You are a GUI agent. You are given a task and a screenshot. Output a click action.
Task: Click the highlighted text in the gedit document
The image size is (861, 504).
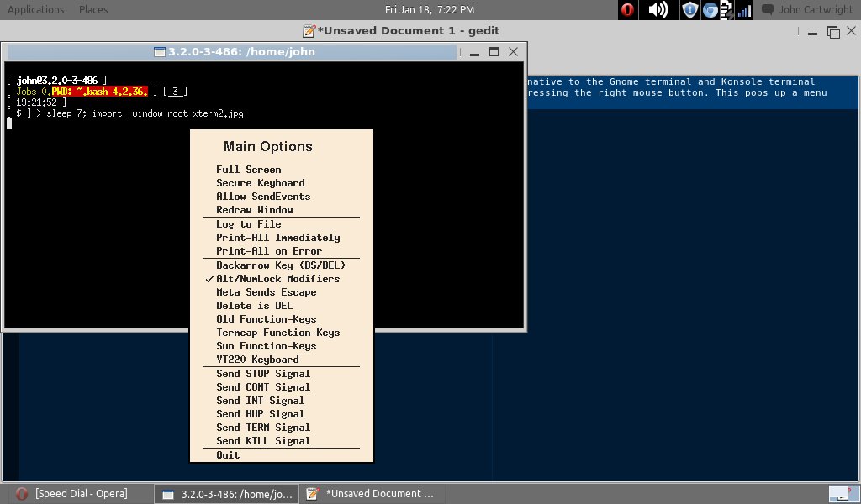click(x=678, y=87)
